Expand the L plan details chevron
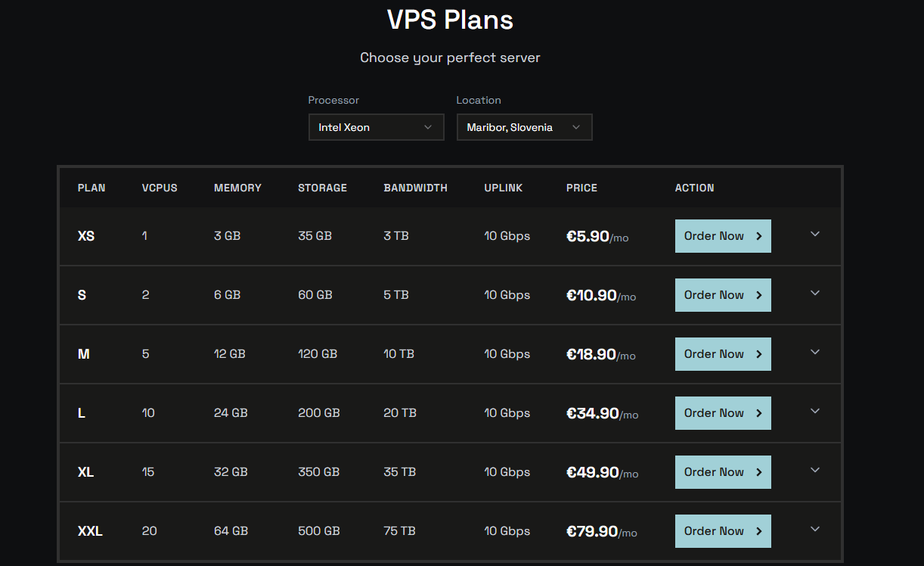The width and height of the screenshot is (924, 566). coord(815,412)
